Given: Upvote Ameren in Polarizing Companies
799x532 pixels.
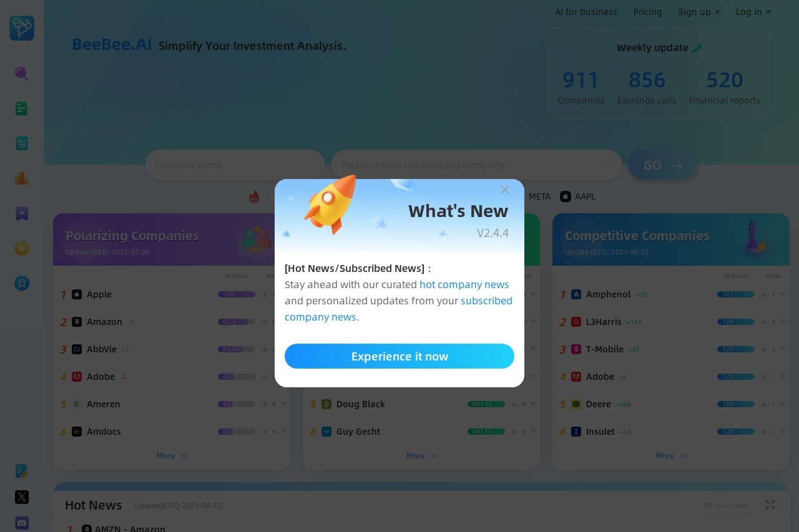Looking at the screenshot, I should (x=265, y=404).
